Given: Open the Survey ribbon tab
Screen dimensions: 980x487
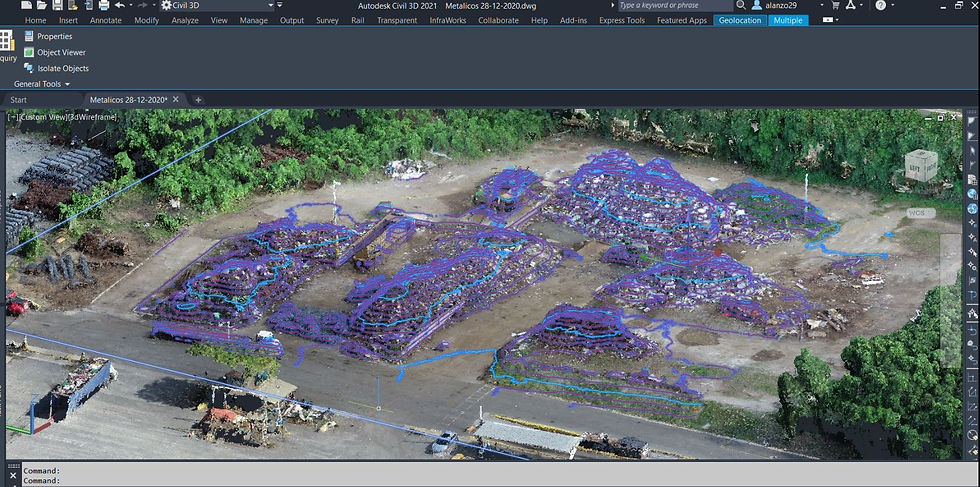Looking at the screenshot, I should (x=327, y=20).
